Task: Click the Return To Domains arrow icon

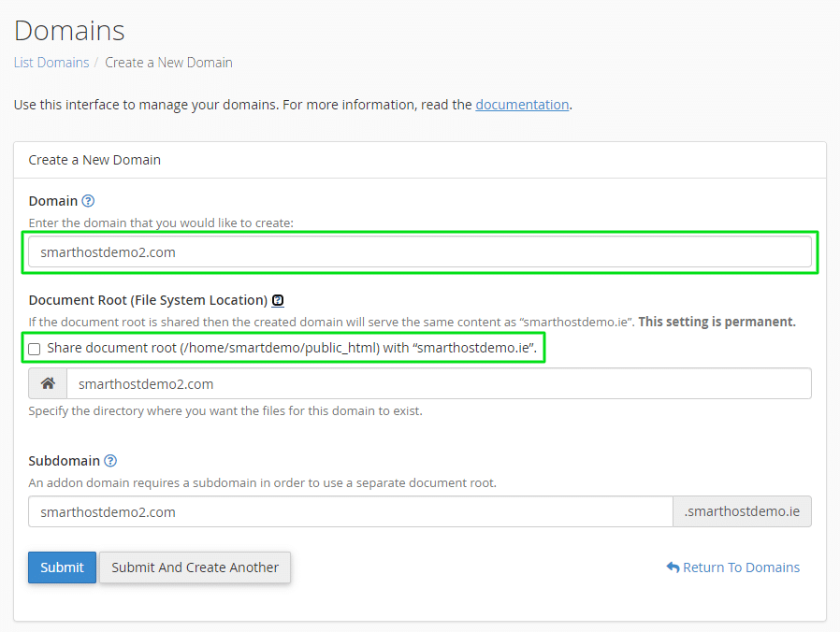Action: [673, 567]
